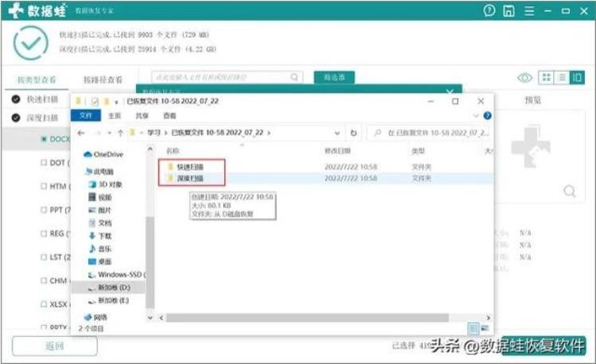Open the address bar history dropdown
Screen dimensions: 596x364
[x=337, y=133]
